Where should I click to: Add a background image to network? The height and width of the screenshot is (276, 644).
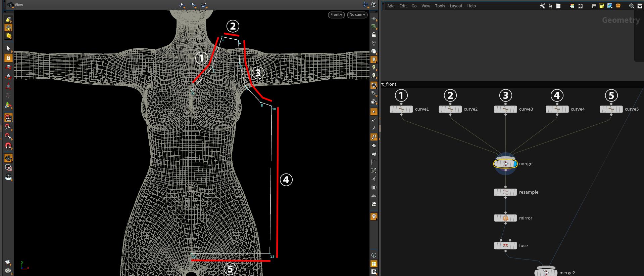pyautogui.click(x=610, y=6)
